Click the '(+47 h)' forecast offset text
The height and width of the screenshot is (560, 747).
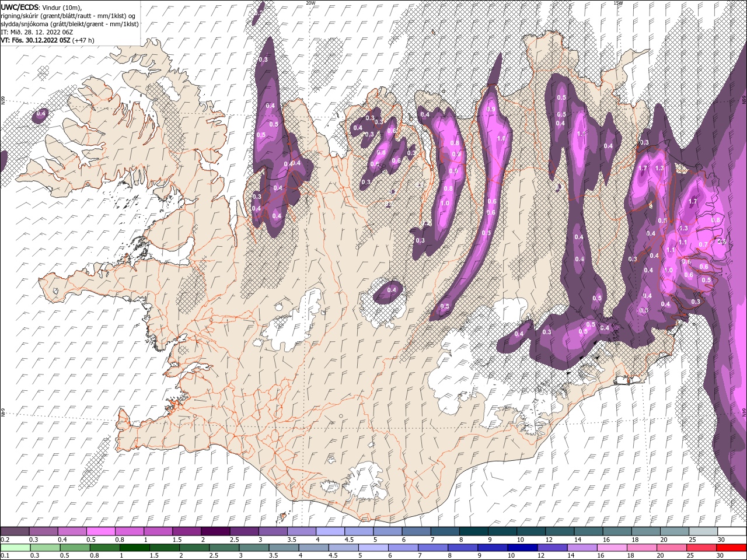click(83, 40)
